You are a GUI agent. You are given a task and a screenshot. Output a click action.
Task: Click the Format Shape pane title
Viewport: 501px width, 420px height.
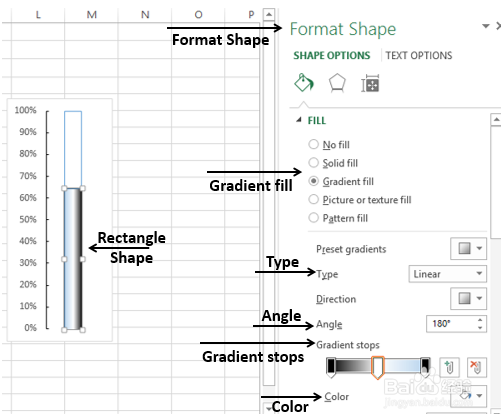click(x=343, y=29)
